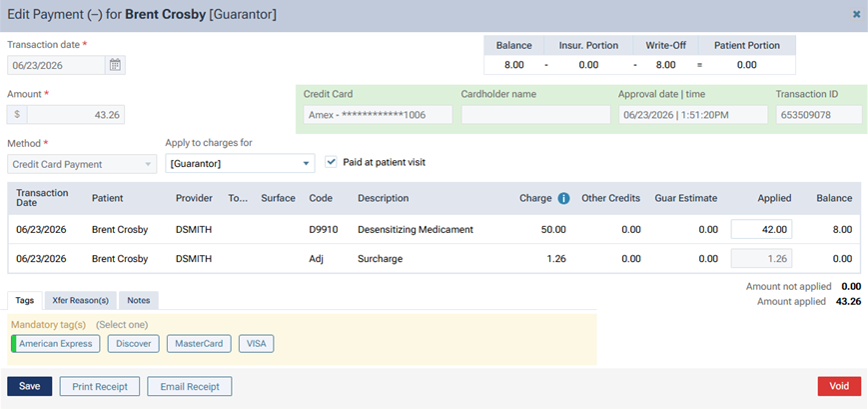Click the Guar Estimate column header
The image size is (868, 409).
(x=686, y=198)
